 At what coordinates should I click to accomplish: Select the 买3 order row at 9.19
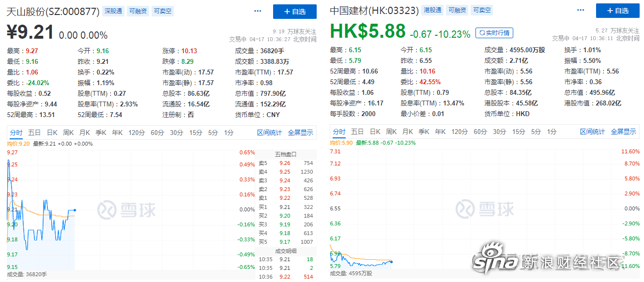(286, 224)
